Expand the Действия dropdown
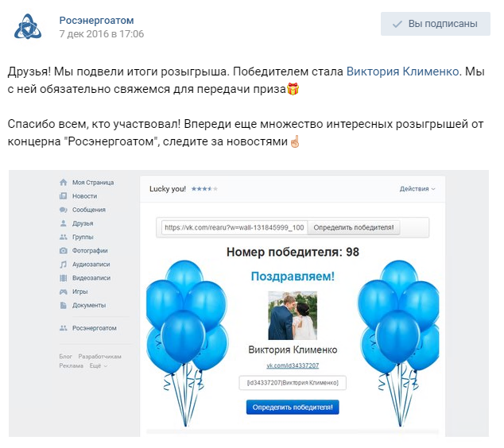 417,189
